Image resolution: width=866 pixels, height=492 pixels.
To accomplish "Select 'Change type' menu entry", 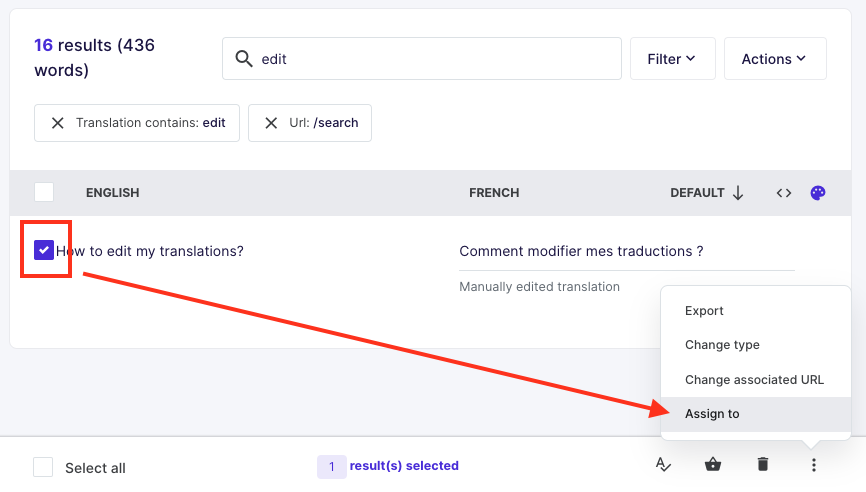I will tap(722, 345).
